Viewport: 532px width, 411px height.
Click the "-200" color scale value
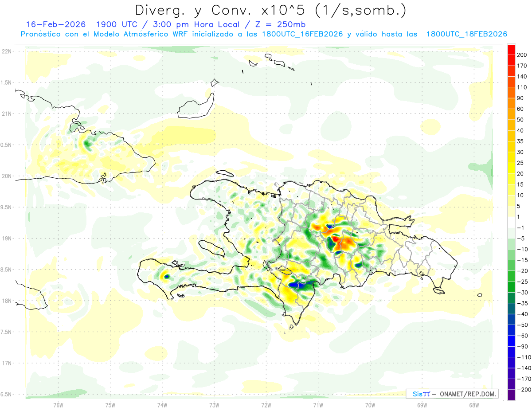[x=524, y=390]
